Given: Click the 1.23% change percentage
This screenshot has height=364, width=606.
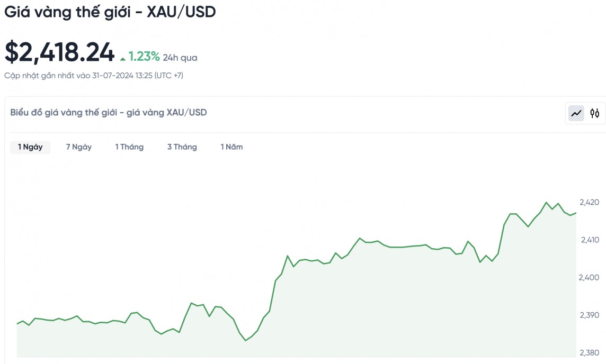Looking at the screenshot, I should coord(144,57).
